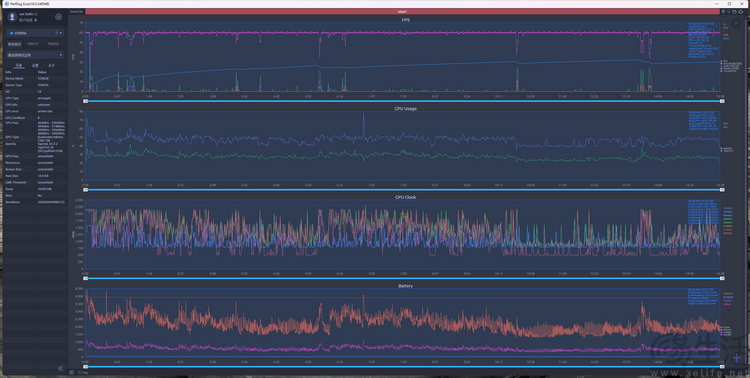The width and height of the screenshot is (750, 378).
Task: Toggle the TotalCPU legend entry
Action: 726,151
